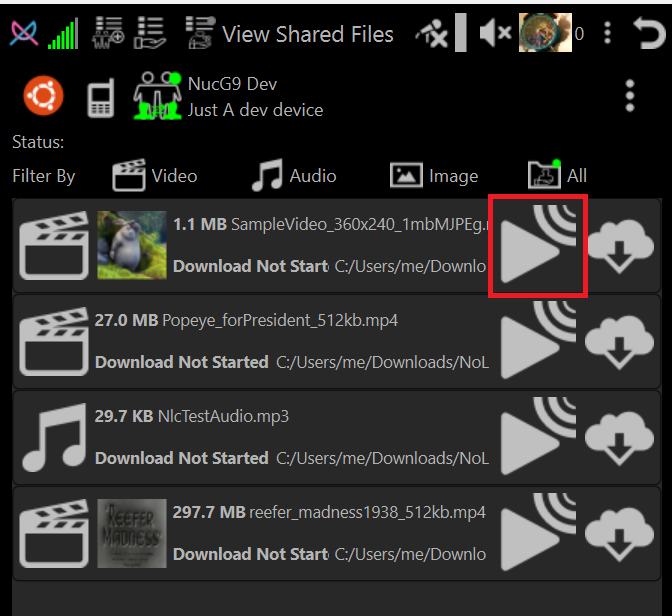The image size is (672, 616).
Task: Filter shared files by Image
Action: tap(434, 176)
